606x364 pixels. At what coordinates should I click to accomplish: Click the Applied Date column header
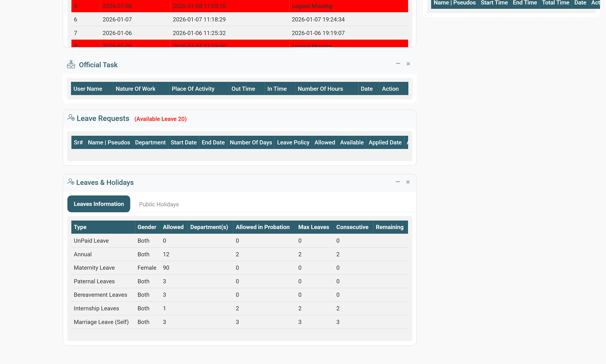pyautogui.click(x=385, y=142)
